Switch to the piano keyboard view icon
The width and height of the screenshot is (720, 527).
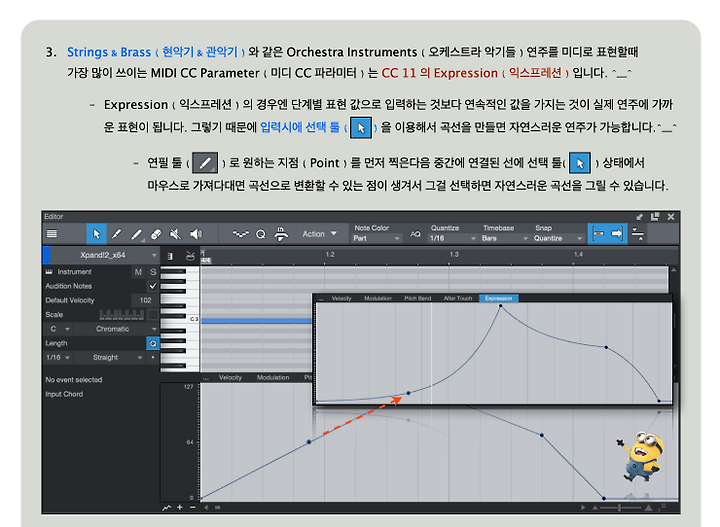[170, 256]
